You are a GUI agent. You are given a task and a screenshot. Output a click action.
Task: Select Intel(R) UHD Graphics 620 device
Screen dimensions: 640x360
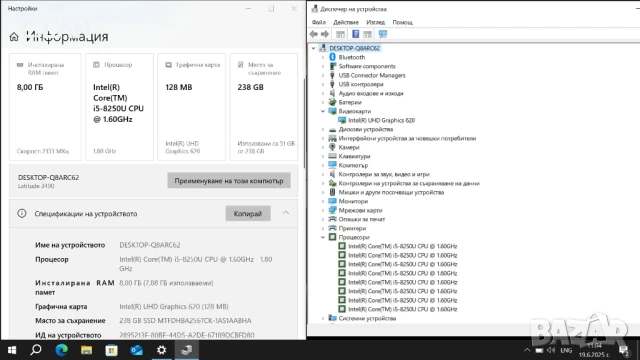pos(381,120)
